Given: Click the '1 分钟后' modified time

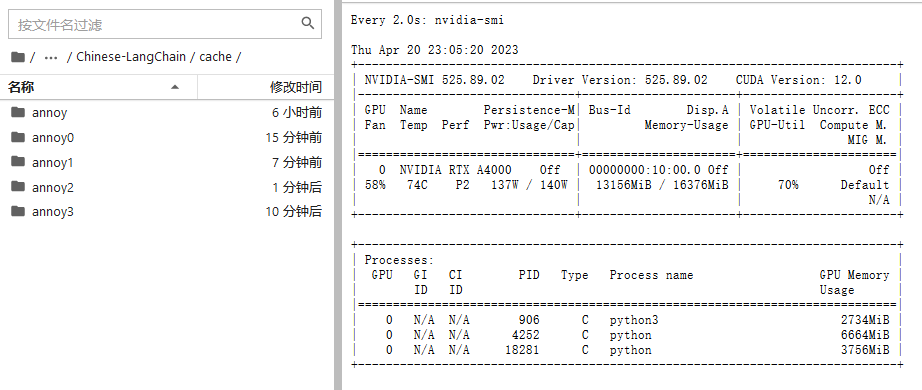Looking at the screenshot, I should coord(297,187).
